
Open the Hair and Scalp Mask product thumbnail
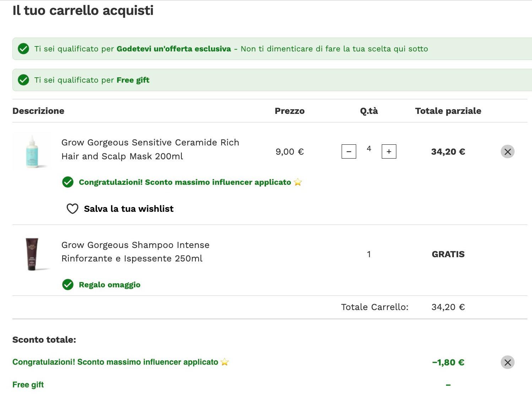pyautogui.click(x=32, y=151)
